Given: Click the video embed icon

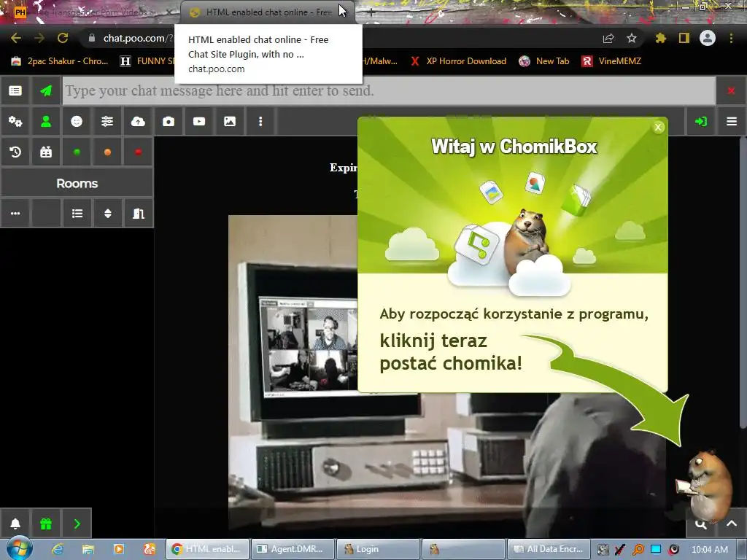Looking at the screenshot, I should point(199,122).
